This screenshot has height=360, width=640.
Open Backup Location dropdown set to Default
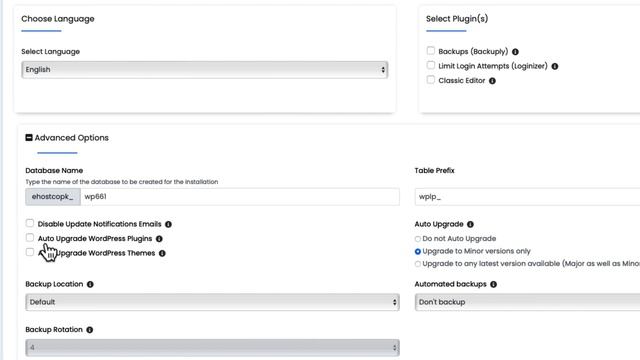[x=212, y=302]
